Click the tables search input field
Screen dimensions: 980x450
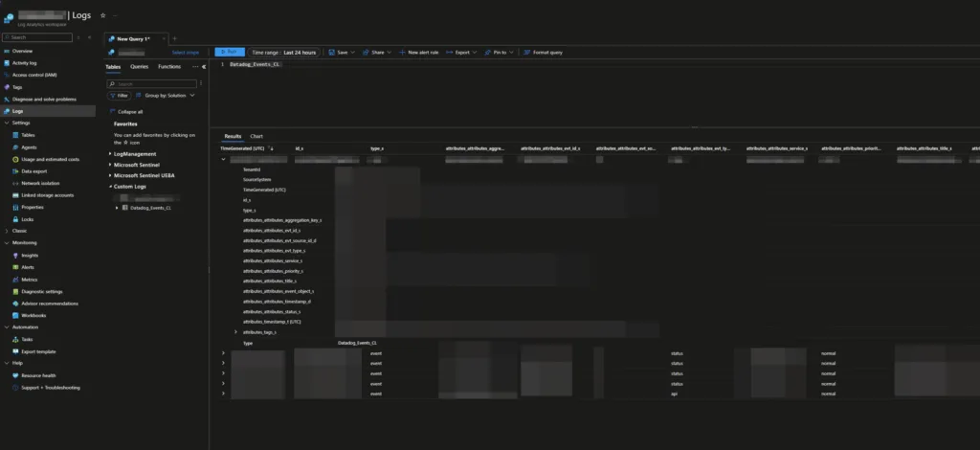pos(153,83)
